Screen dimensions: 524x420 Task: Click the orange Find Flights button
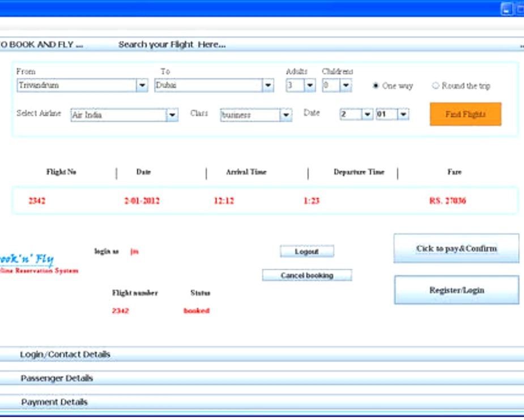coord(465,114)
